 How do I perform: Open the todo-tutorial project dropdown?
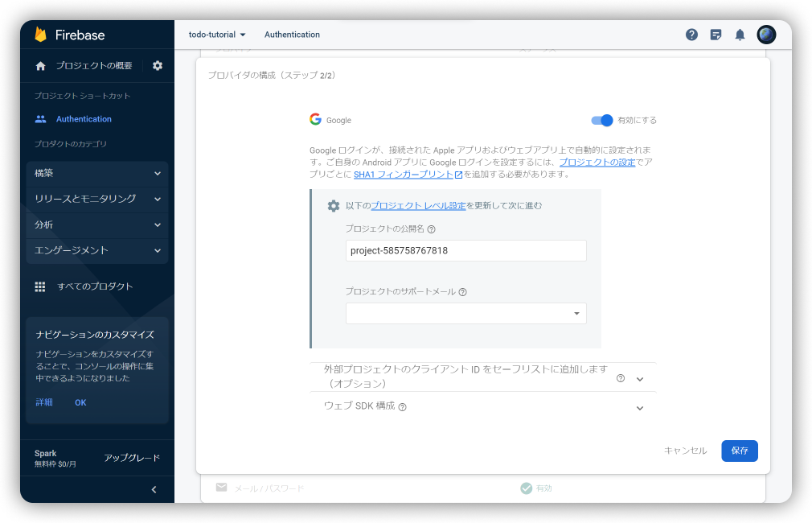pyautogui.click(x=217, y=35)
